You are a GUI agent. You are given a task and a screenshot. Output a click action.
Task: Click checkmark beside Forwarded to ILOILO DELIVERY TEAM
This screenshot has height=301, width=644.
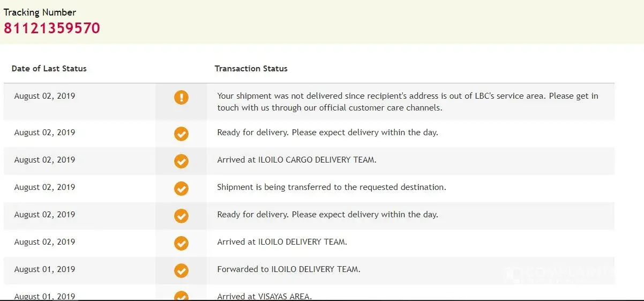(x=181, y=270)
